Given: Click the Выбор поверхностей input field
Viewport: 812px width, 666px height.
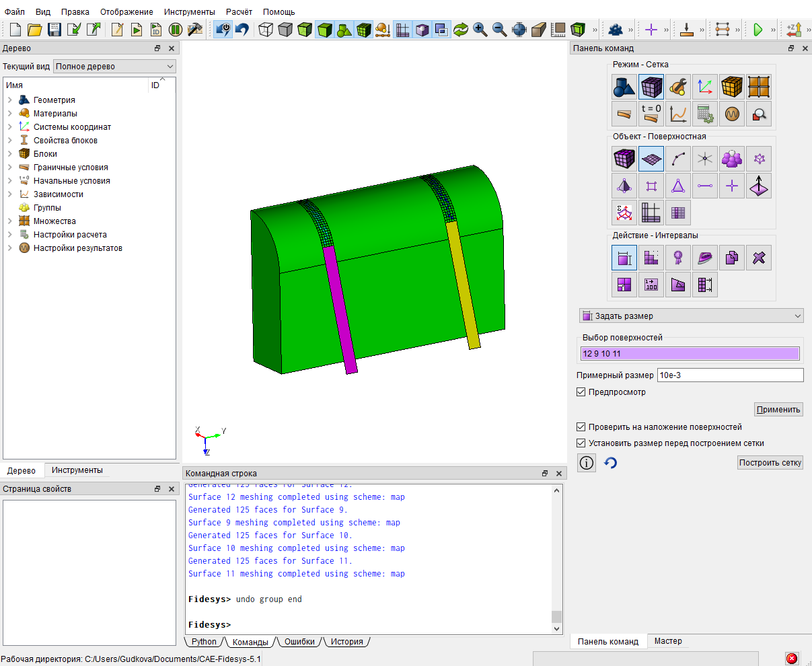Looking at the screenshot, I should coord(690,354).
